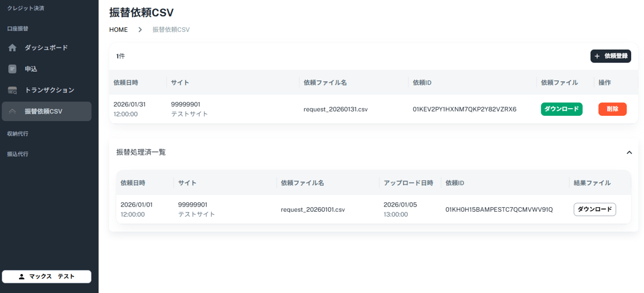
Task: Click the 振替依頼CSV sidebar icon
Action: 12,111
